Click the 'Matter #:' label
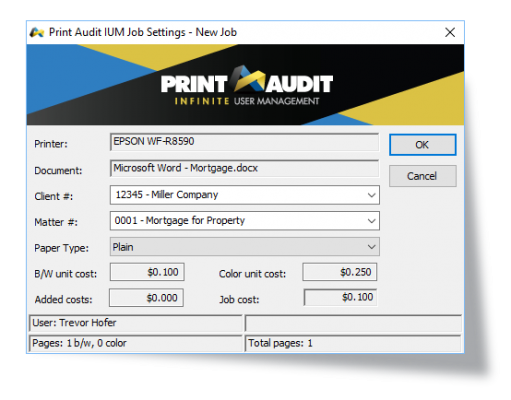The height and width of the screenshot is (400, 511). coord(56,222)
